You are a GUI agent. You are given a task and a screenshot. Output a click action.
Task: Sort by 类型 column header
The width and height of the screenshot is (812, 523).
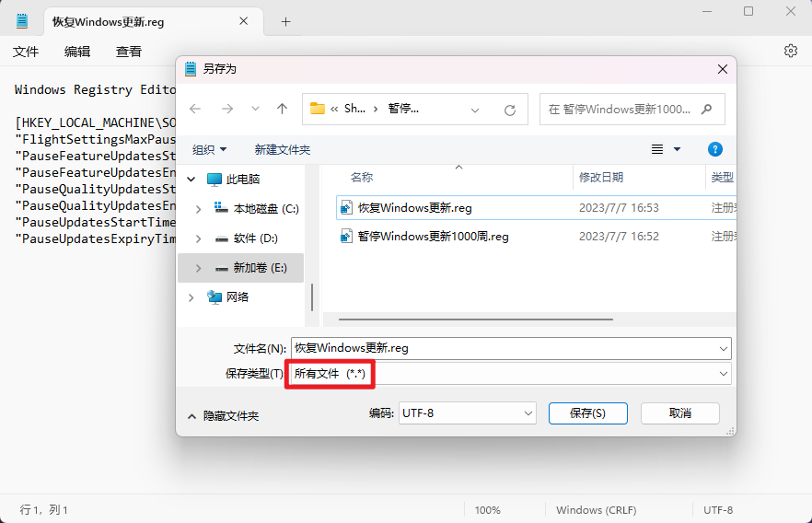click(x=722, y=178)
